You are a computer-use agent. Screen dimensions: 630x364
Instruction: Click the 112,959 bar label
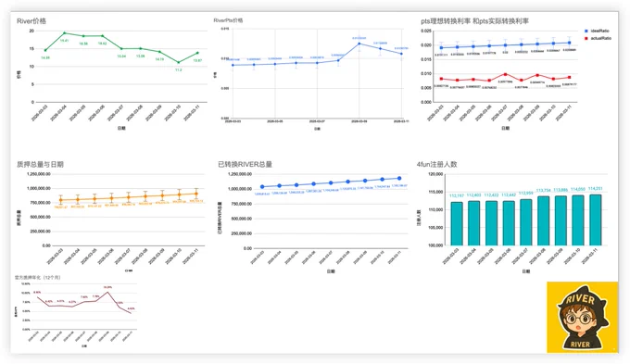point(526,193)
